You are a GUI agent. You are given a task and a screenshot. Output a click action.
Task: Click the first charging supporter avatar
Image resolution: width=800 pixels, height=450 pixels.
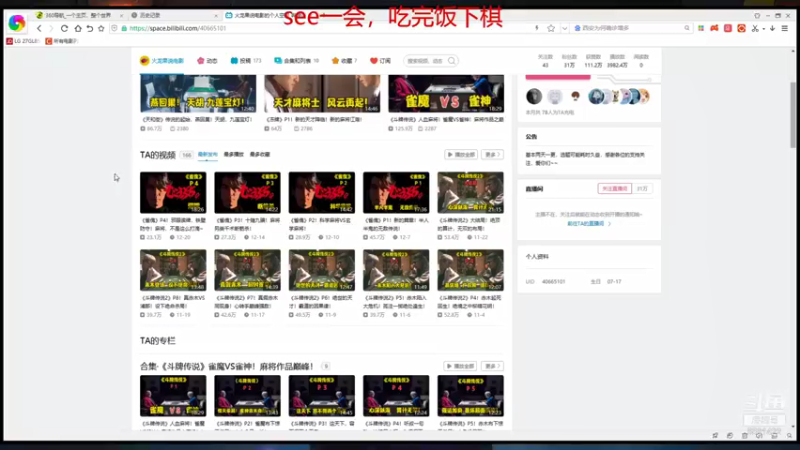pyautogui.click(x=534, y=96)
